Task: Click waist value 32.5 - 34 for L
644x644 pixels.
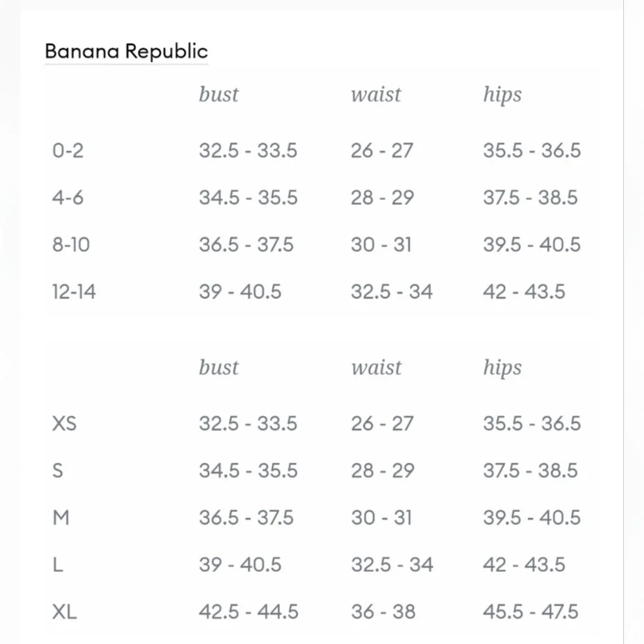Action: pos(392,565)
